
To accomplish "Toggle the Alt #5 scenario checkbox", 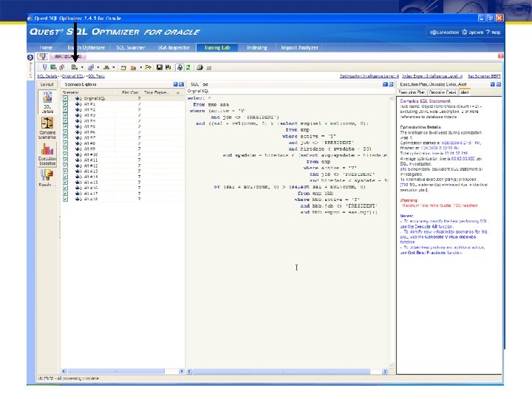I will click(66, 126).
